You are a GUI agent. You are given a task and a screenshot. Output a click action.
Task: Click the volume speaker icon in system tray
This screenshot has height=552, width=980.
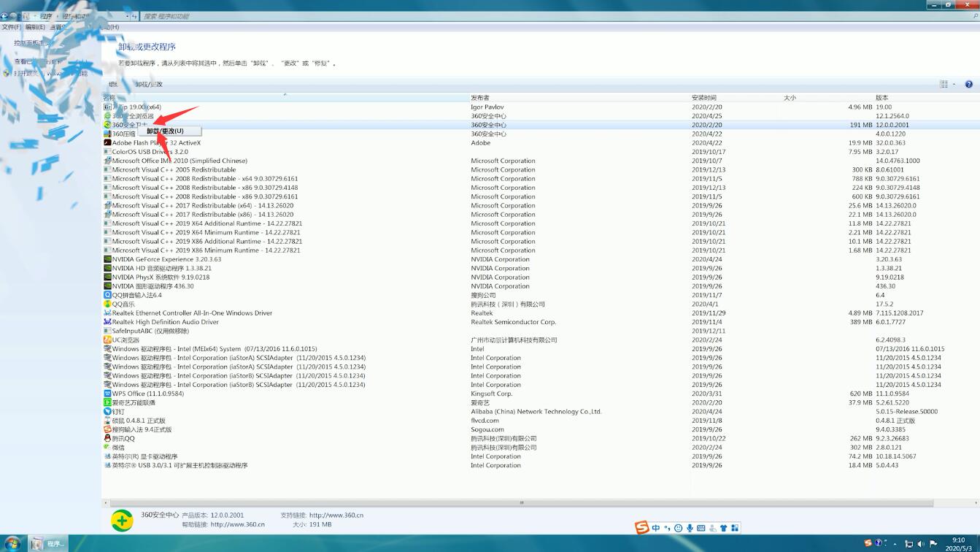coord(921,544)
